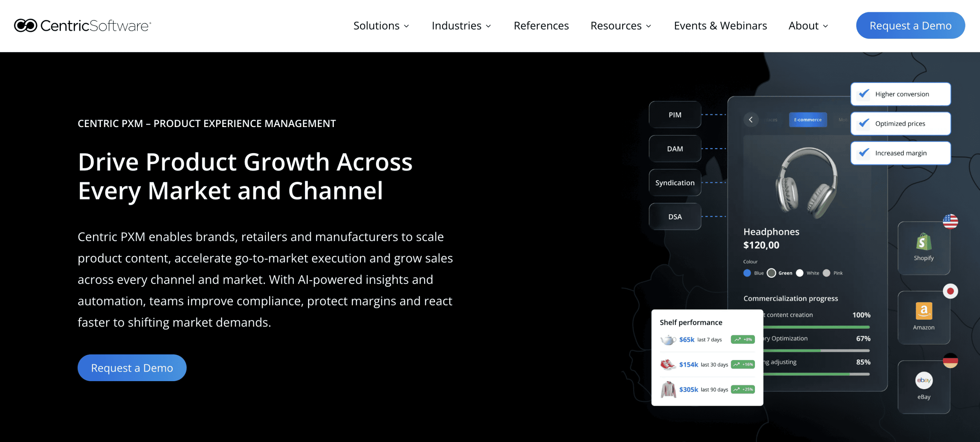Click Request a Demo in header
The image size is (980, 442).
[x=910, y=25]
